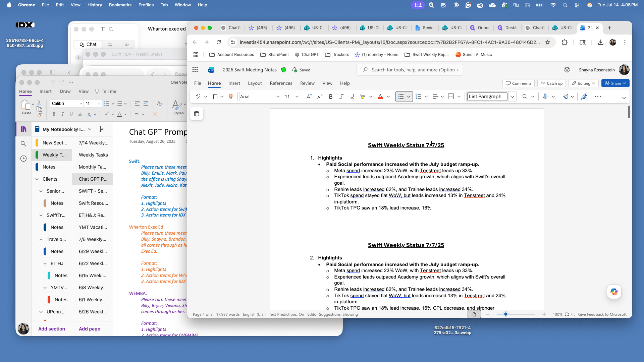The image size is (644, 362).
Task: Click the Format Painter brush in Word
Action: [x=231, y=97]
